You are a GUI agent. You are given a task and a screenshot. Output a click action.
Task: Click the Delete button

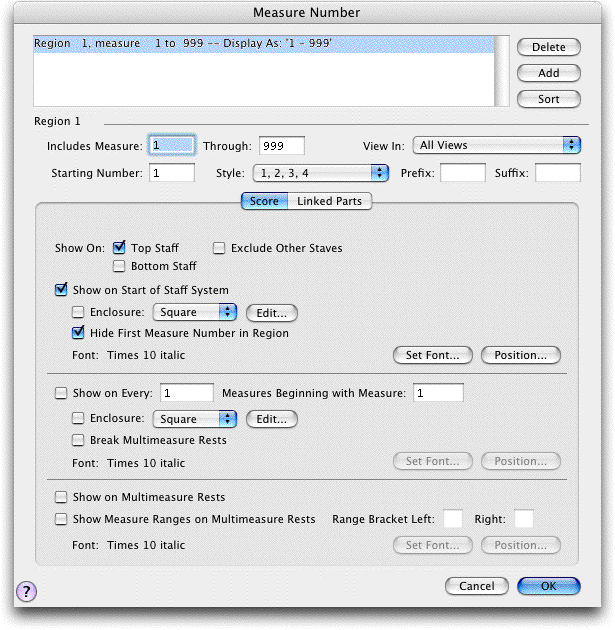click(x=549, y=47)
